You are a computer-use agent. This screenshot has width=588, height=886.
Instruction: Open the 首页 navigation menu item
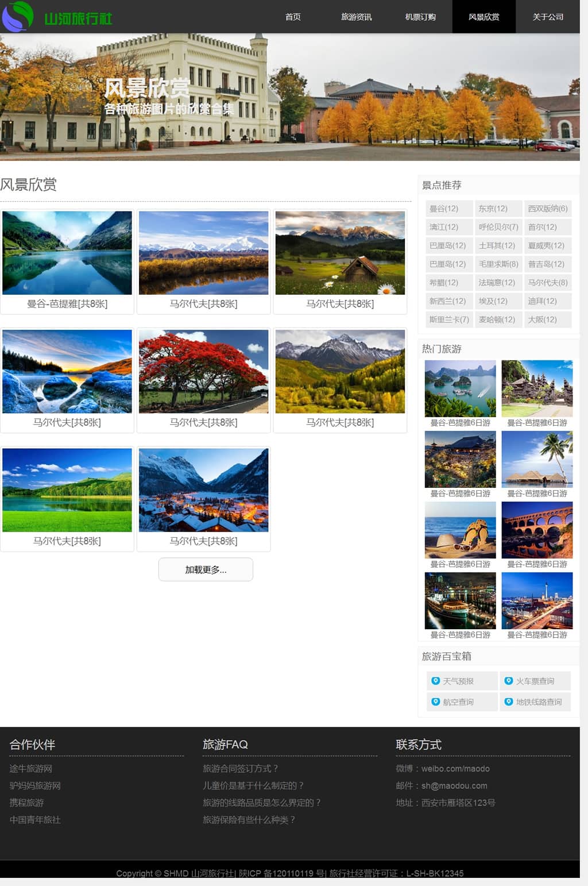[x=293, y=17]
